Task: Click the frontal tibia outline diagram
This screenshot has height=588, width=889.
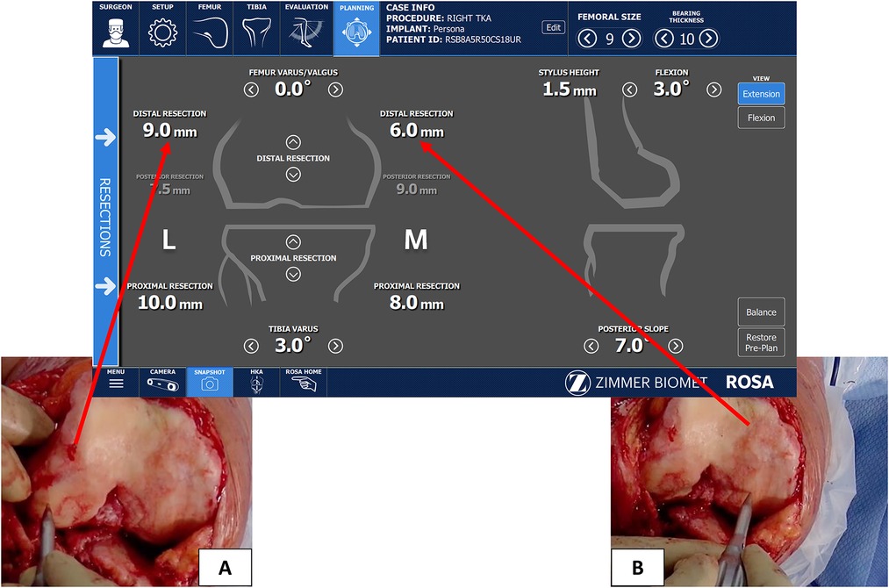Action: tap(298, 263)
